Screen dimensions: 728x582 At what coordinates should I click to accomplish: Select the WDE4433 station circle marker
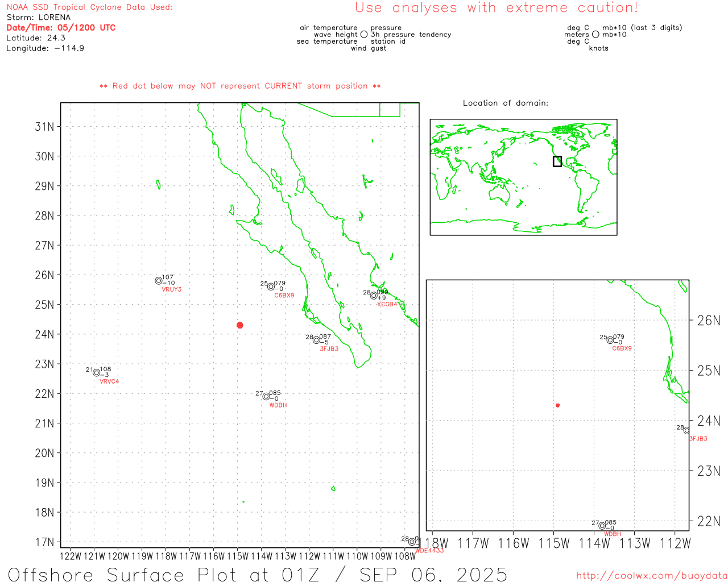[x=412, y=542]
